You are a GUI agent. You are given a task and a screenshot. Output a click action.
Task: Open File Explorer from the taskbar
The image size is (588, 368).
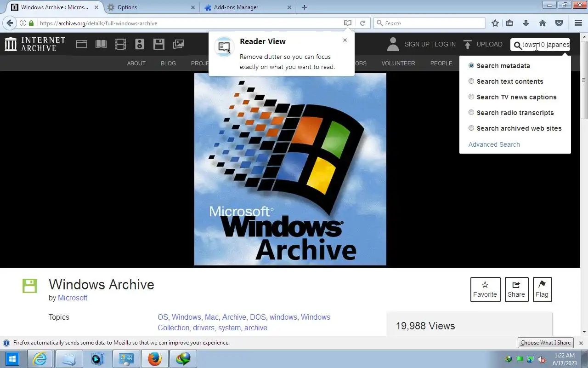tap(69, 359)
